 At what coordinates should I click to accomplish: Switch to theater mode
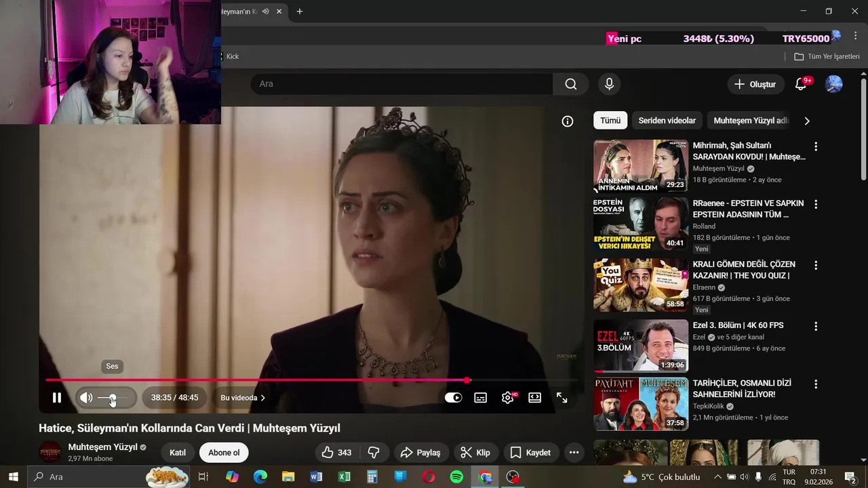point(535,398)
